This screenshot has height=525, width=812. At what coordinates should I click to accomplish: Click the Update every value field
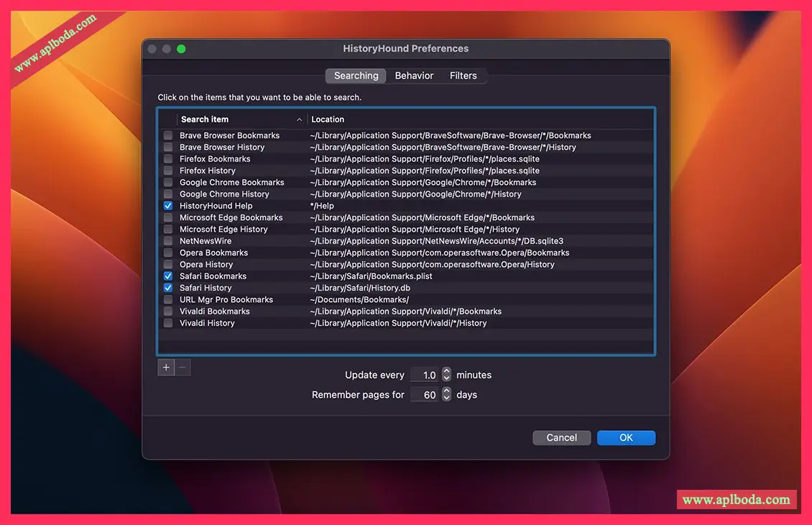pos(425,375)
